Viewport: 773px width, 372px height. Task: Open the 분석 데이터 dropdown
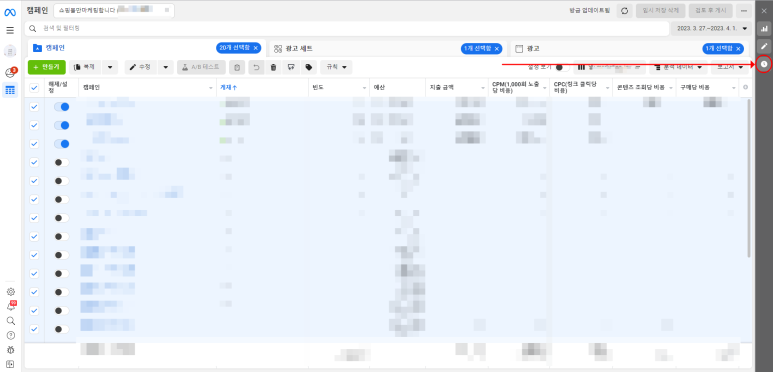678,67
